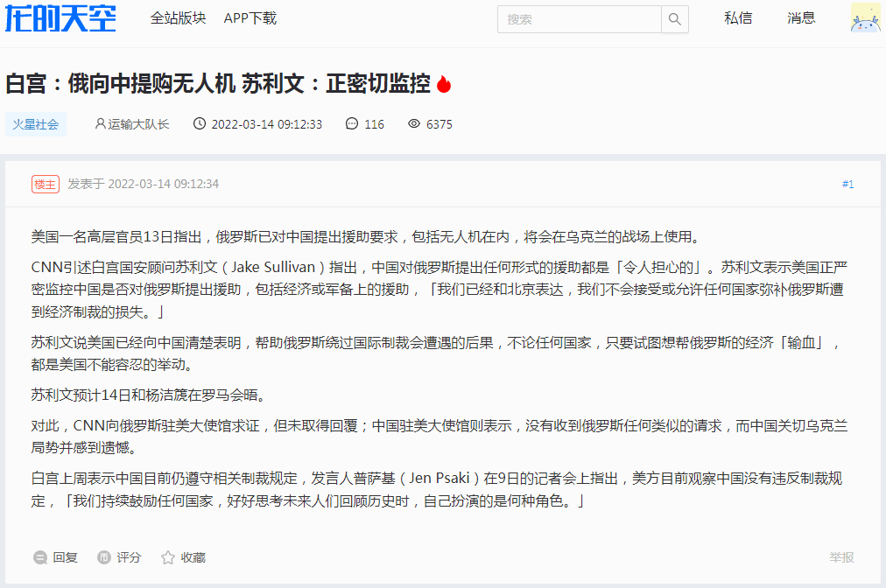Viewport: 886px width, 588px height.
Task: Focus the 搜索 input field
Action: [580, 19]
